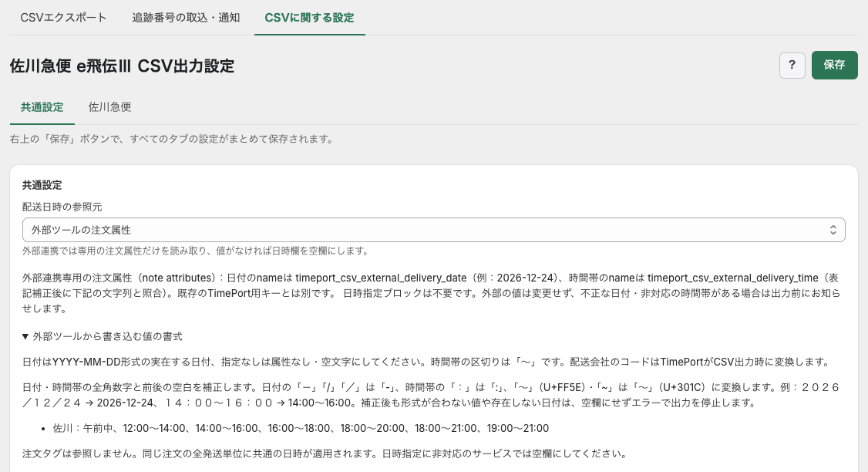Click the 佐川急便 e飛伝III CSV出力設定 heading
The image size is (868, 472).
[122, 66]
